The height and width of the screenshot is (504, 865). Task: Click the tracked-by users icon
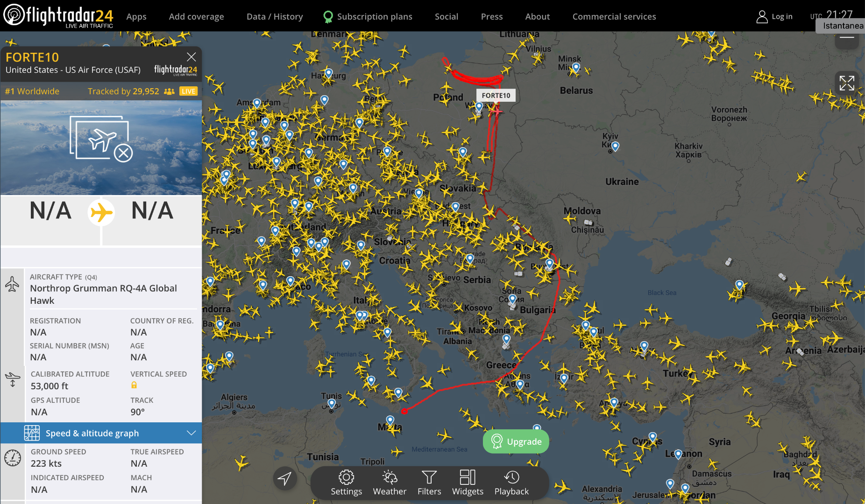pos(169,91)
